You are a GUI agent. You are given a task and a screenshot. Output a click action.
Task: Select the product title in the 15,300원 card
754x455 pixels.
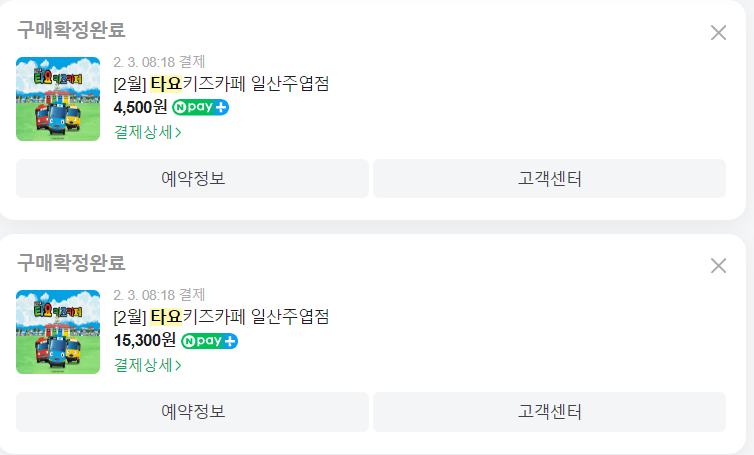coord(221,317)
